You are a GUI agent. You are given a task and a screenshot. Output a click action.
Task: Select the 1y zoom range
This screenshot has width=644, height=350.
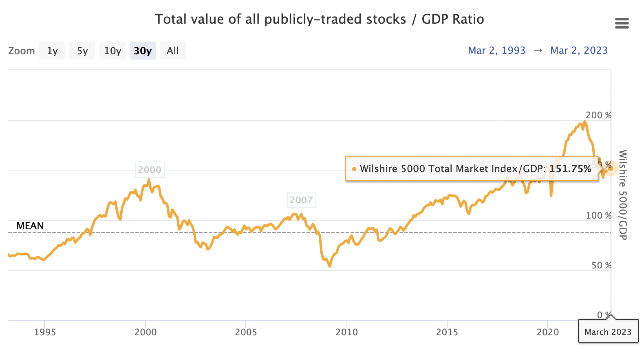pos(52,51)
